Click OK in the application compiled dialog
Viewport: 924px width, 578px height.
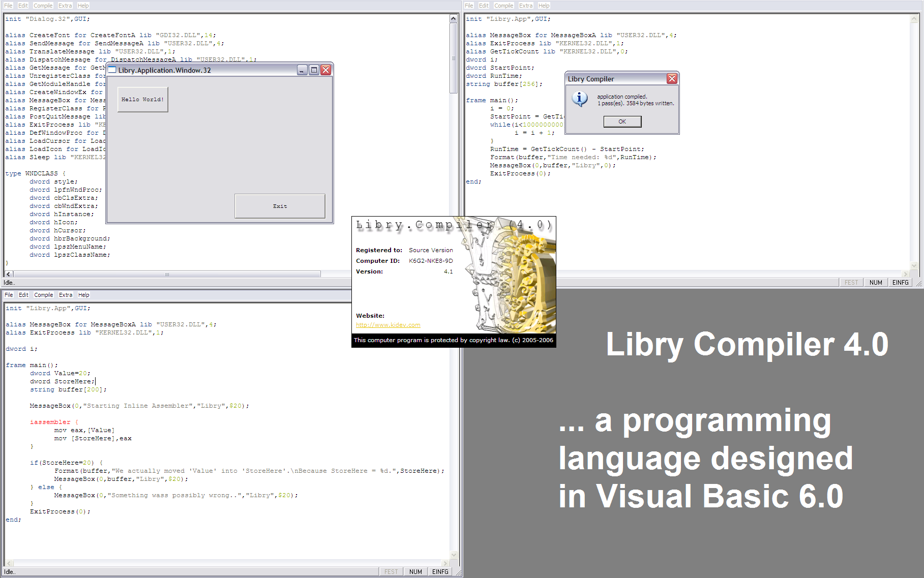pyautogui.click(x=622, y=121)
